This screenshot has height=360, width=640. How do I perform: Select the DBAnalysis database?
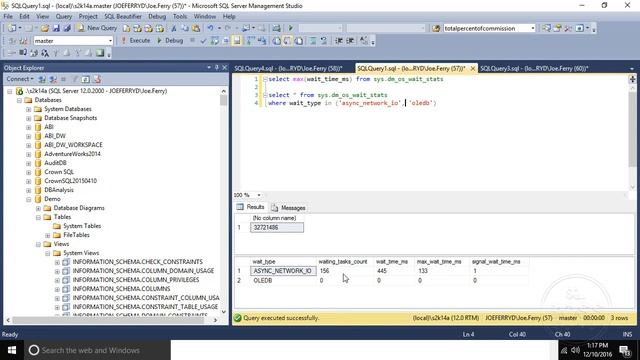click(59, 190)
